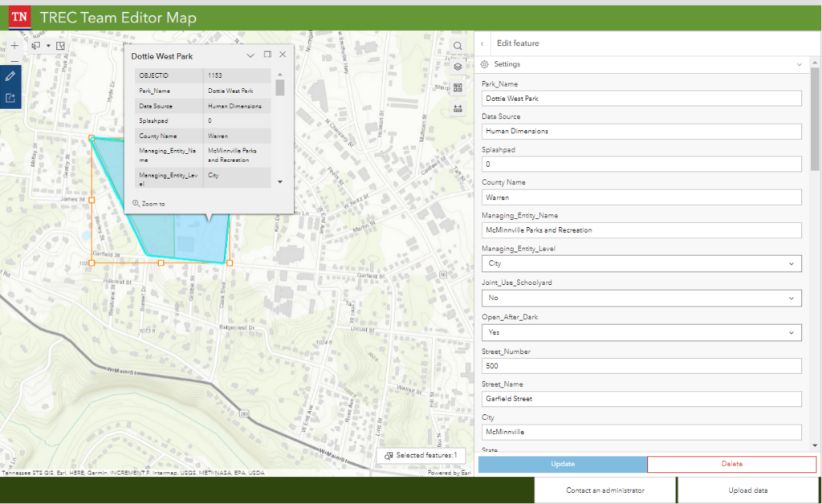The image size is (822, 504).
Task: Expand the Settings section chevron
Action: 799,64
